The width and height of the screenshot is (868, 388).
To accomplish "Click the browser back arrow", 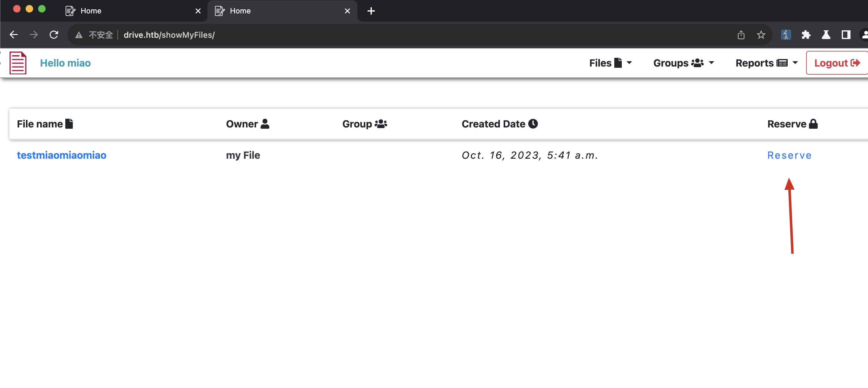I will point(14,35).
